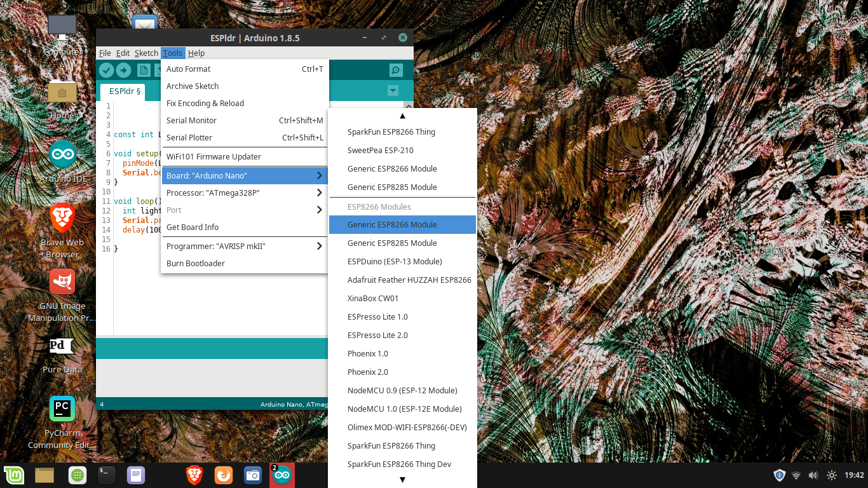Open the File menu
Screen dimensions: 868x488
(x=105, y=53)
